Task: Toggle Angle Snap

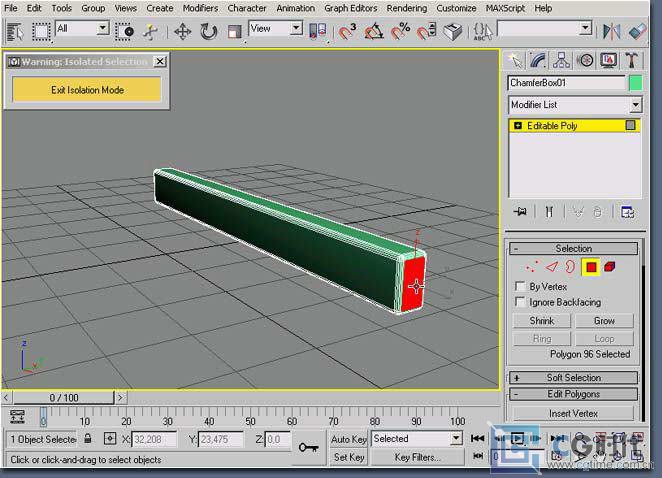Action: (374, 32)
